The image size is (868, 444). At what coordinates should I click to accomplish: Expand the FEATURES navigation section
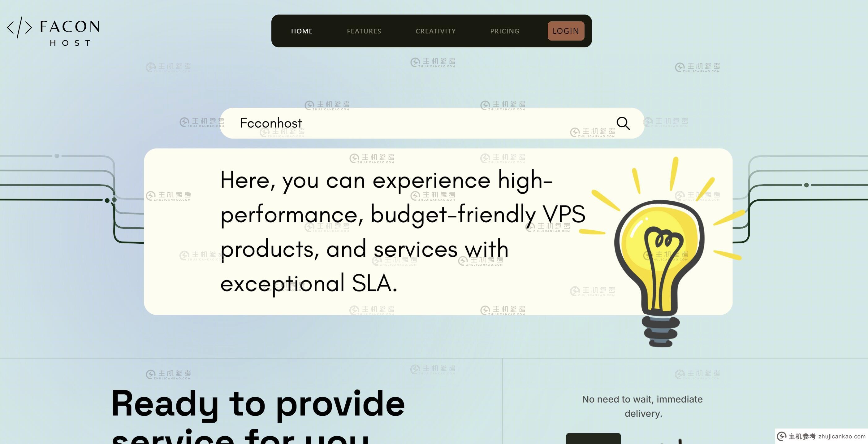pos(364,31)
